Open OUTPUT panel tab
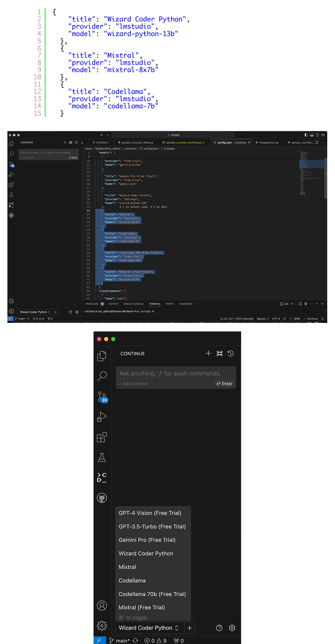The height and width of the screenshot is (644, 335). (114, 304)
